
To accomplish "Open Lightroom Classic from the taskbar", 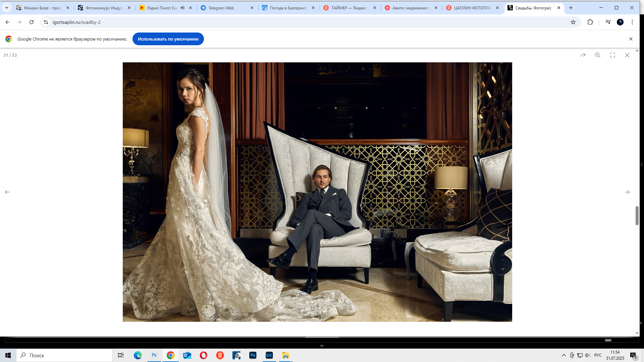I will [269, 355].
